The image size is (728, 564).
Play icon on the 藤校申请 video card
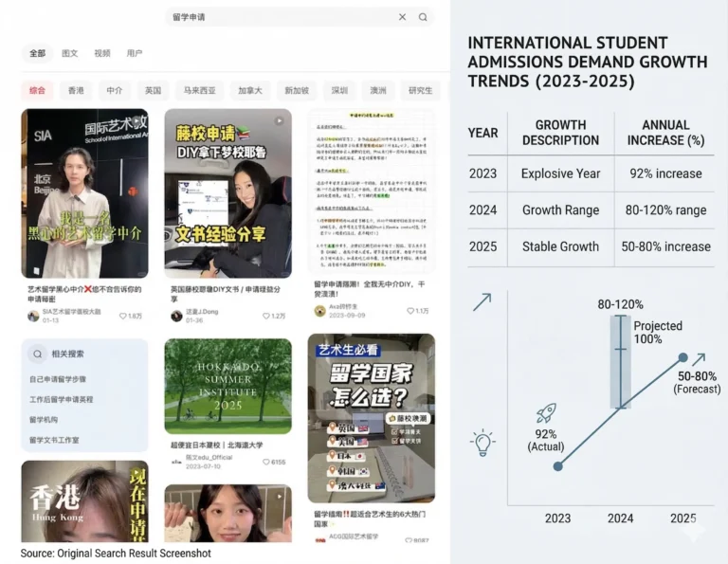279,121
